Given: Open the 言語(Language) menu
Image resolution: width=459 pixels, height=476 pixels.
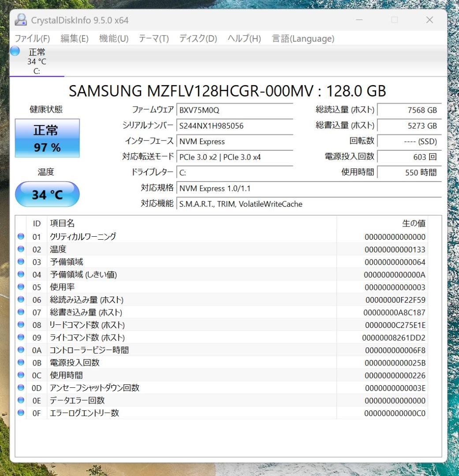Looking at the screenshot, I should point(302,39).
